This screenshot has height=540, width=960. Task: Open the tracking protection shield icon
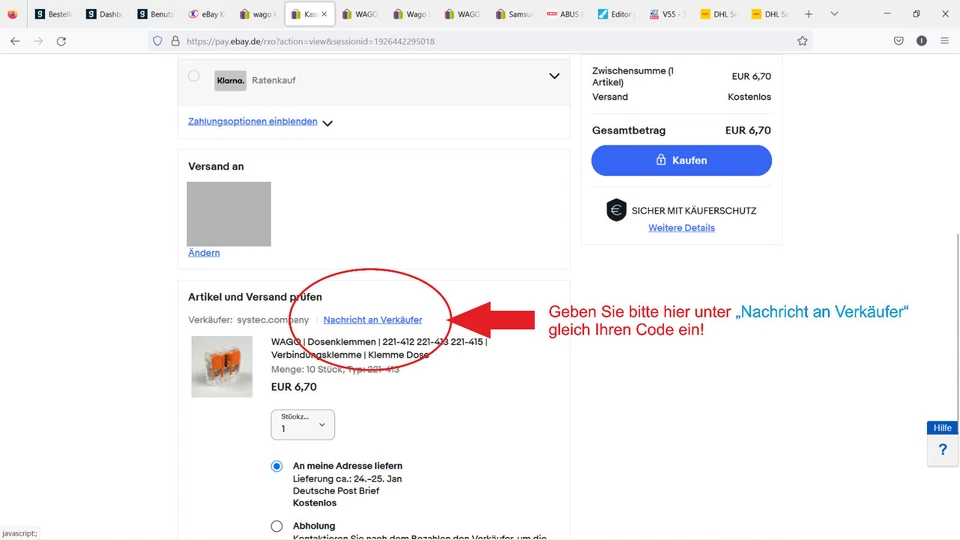[x=157, y=41]
